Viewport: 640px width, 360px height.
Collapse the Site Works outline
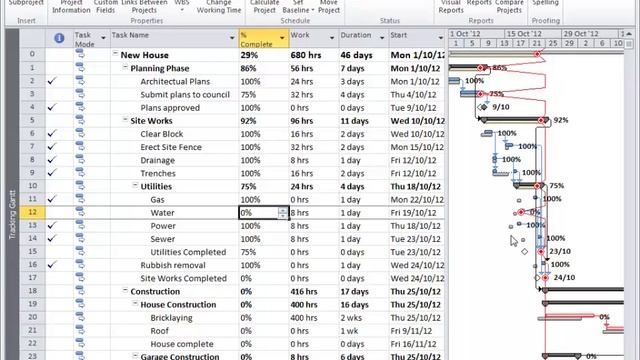125,119
